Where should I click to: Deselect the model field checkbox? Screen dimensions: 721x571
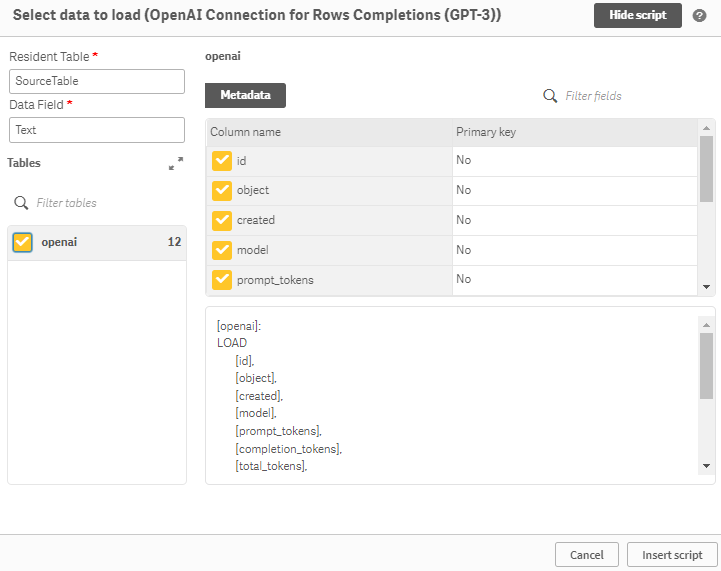click(222, 250)
